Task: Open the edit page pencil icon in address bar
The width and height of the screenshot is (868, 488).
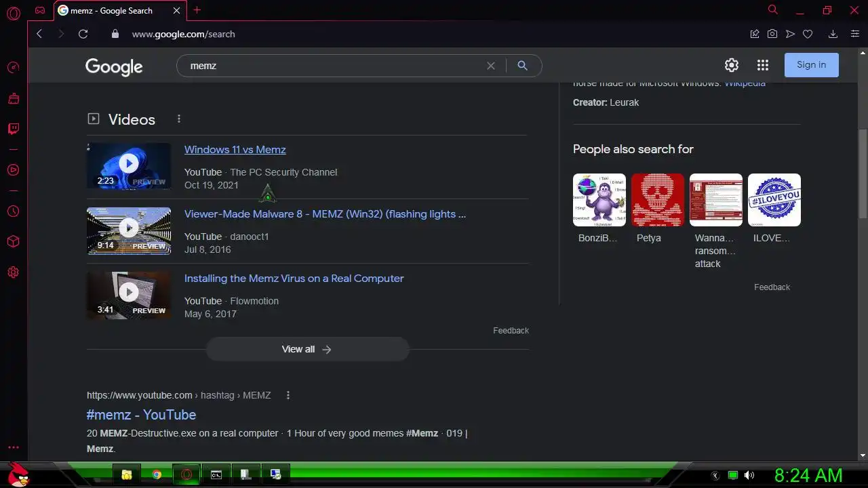Action: [755, 34]
